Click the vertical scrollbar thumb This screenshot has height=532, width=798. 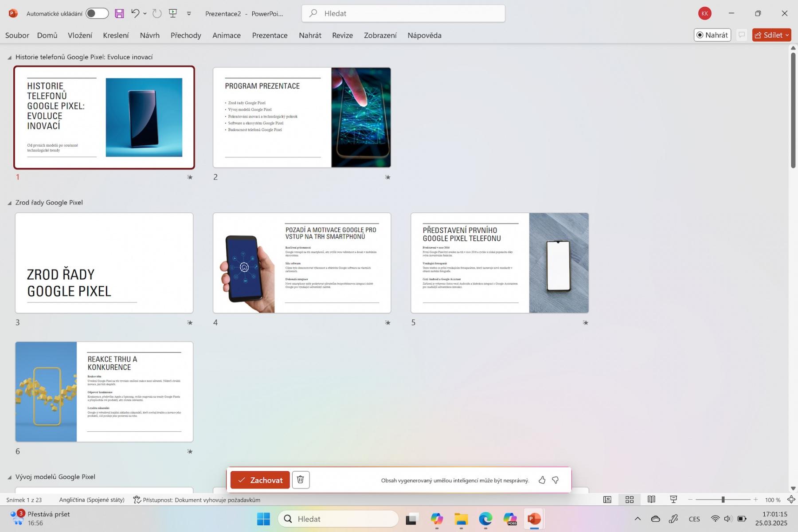click(x=793, y=110)
